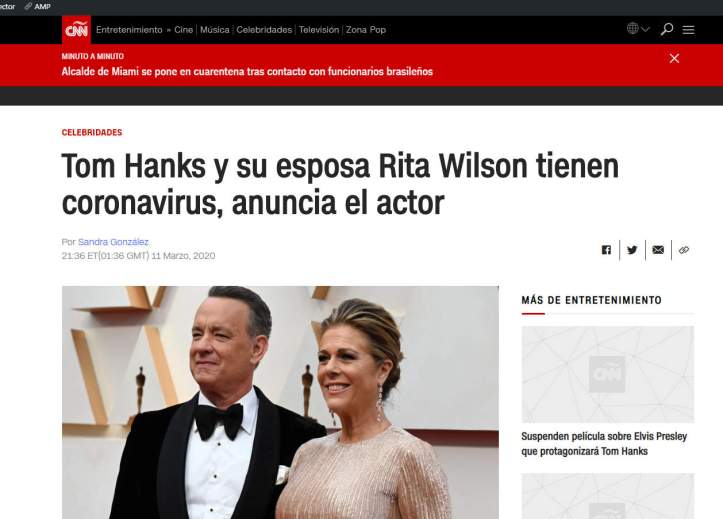723x519 pixels.
Task: Open Celebridades in navigation bar
Action: [264, 30]
